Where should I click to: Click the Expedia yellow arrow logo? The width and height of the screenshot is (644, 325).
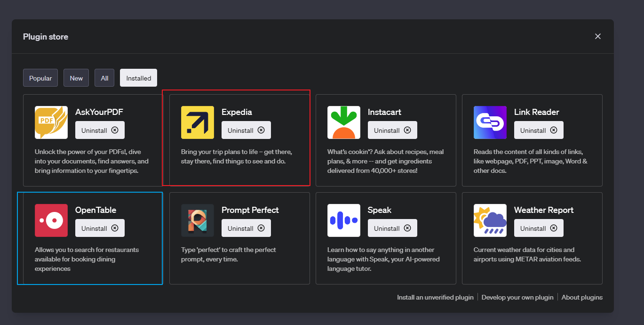[x=198, y=122]
